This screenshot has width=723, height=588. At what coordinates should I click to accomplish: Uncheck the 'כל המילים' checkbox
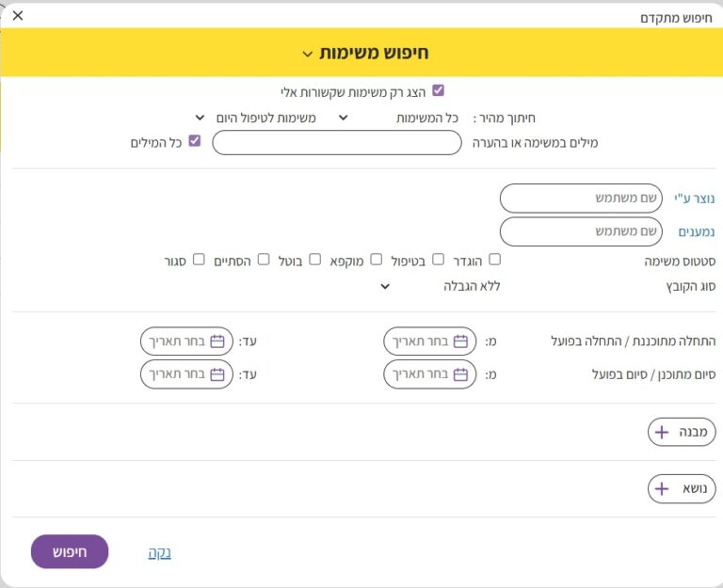(x=195, y=142)
